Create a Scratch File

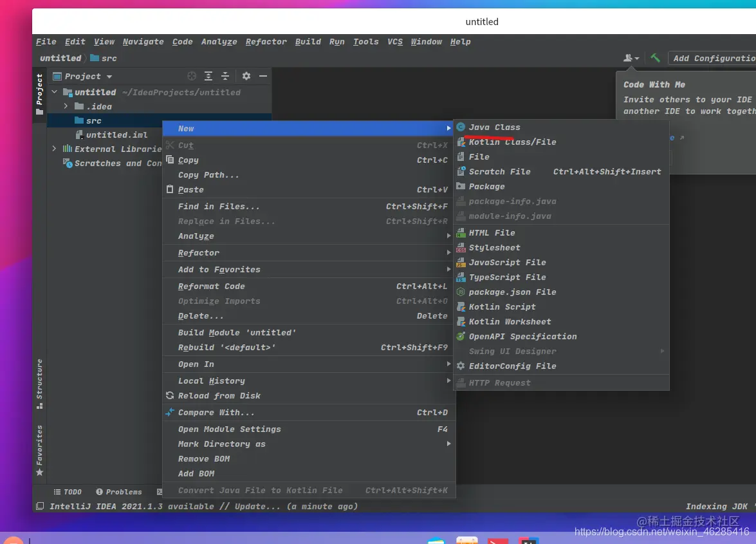click(561, 172)
